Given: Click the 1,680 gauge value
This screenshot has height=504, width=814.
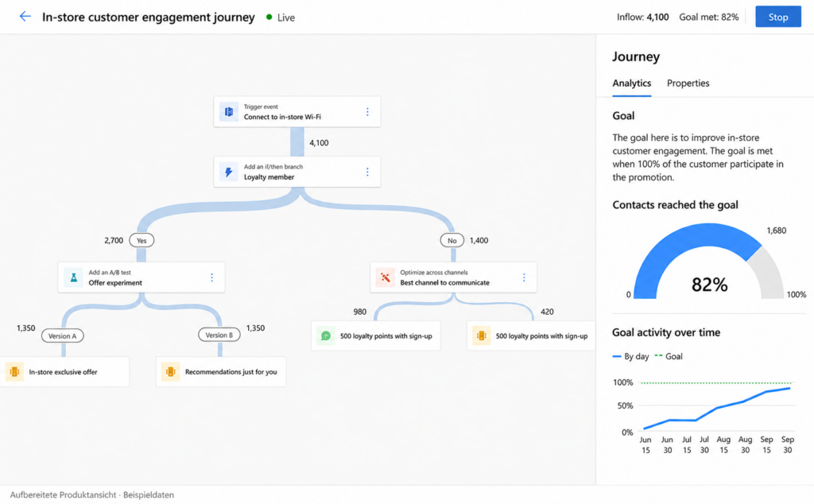Looking at the screenshot, I should click(776, 231).
